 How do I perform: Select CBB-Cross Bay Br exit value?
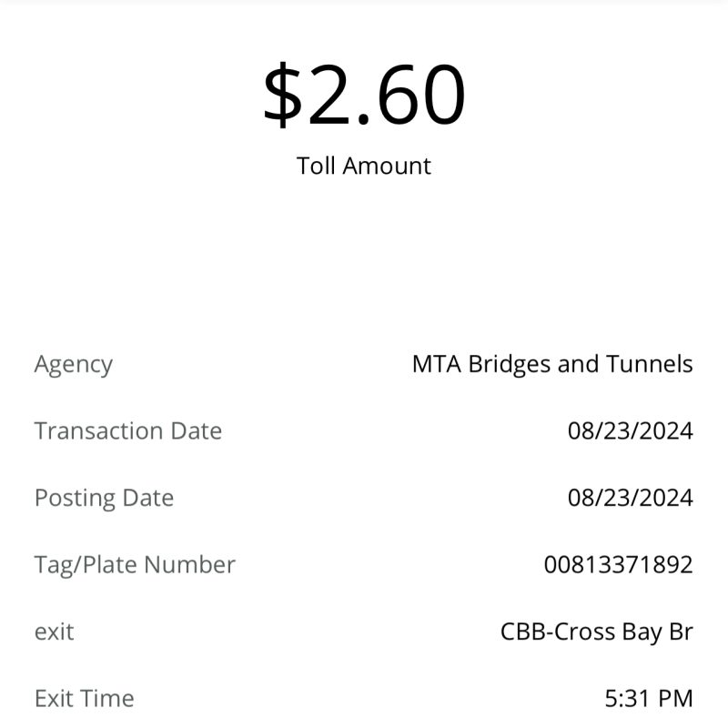597,632
